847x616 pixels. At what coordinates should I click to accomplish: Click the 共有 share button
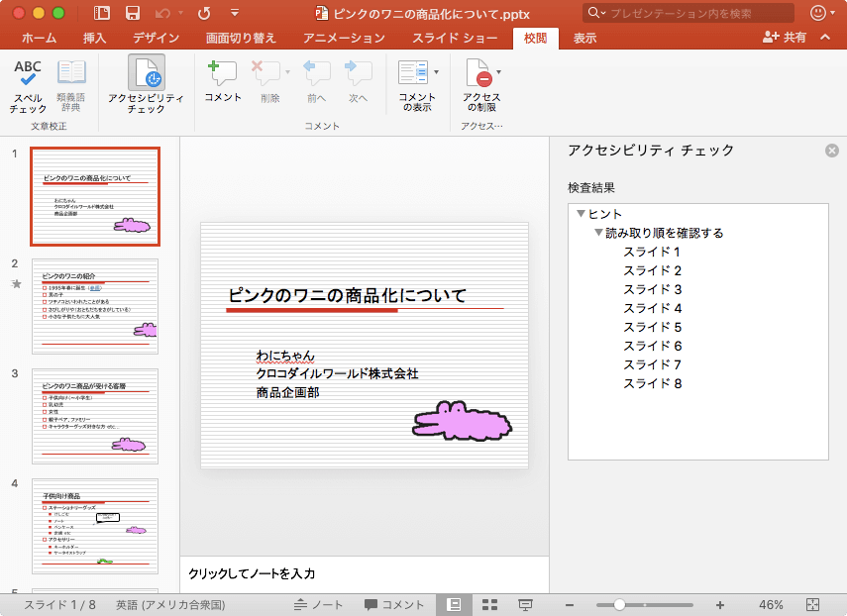click(x=785, y=38)
